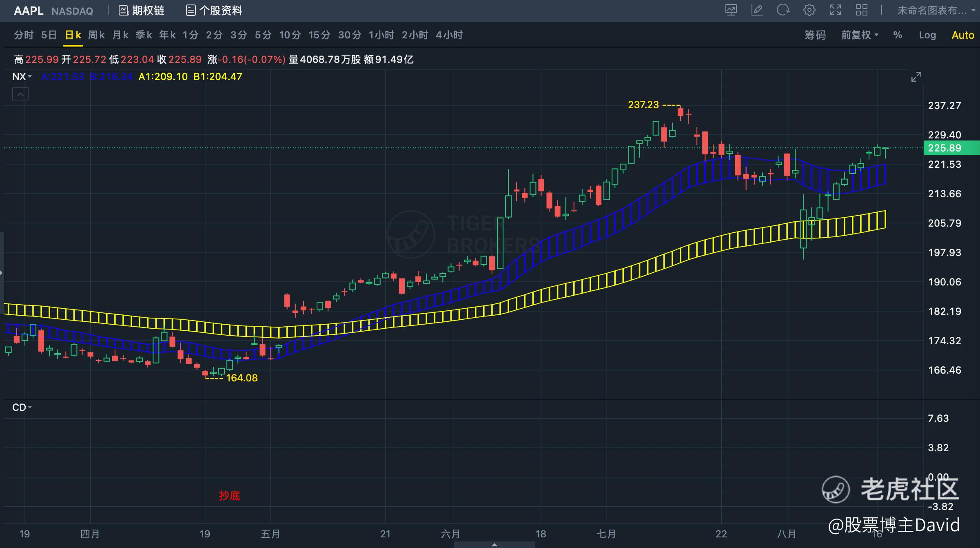
Task: Select the 30分 timeframe tab
Action: pyautogui.click(x=350, y=35)
